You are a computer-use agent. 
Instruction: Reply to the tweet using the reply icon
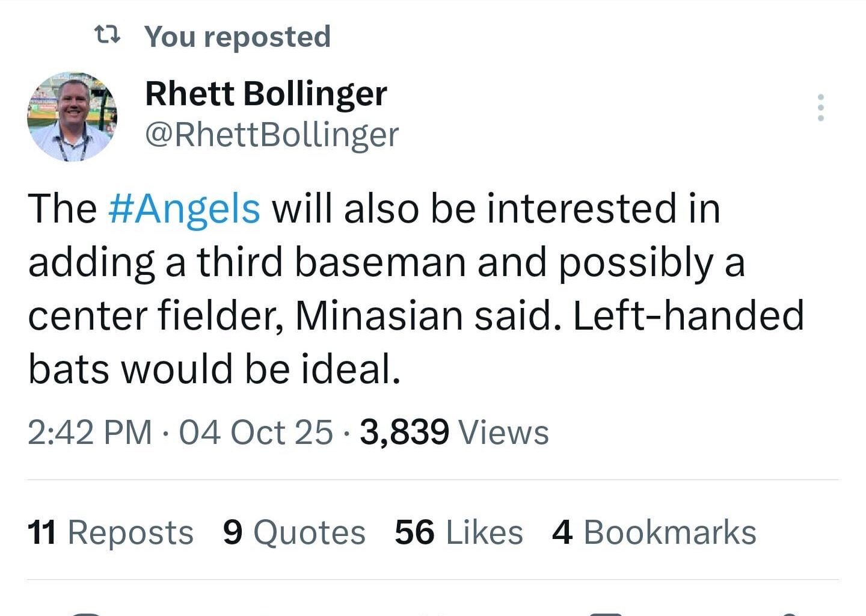click(84, 612)
